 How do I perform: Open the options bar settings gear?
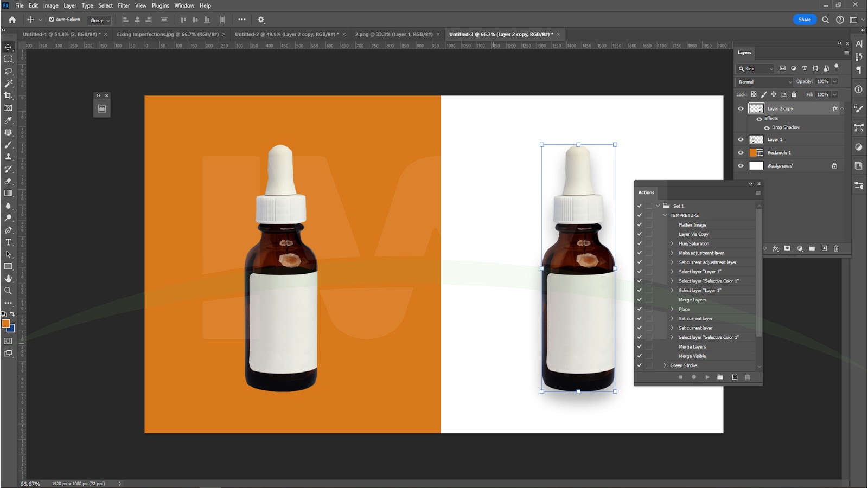(261, 20)
